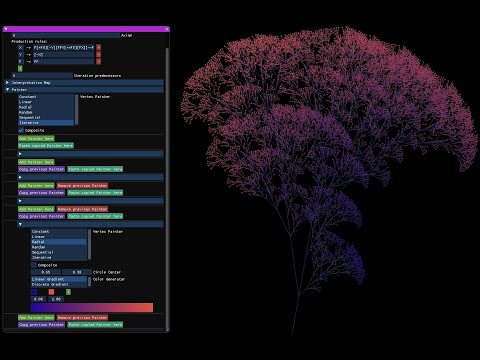Choose Iterative in the lower Vertex Painter list
This screenshot has height=360, width=480.
[59, 258]
